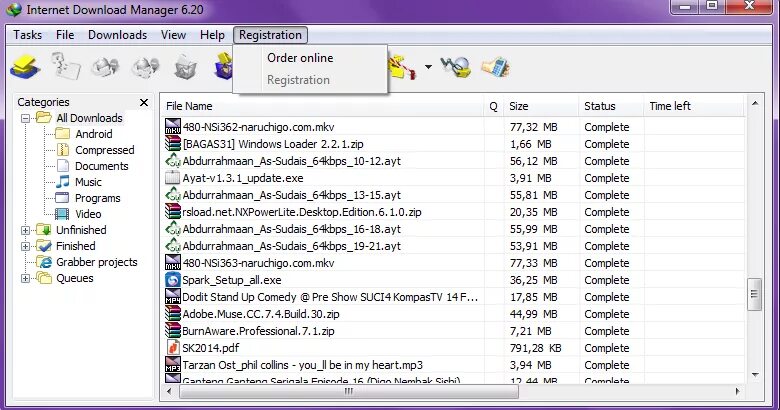Open the File menu
The width and height of the screenshot is (780, 410).
coord(65,35)
